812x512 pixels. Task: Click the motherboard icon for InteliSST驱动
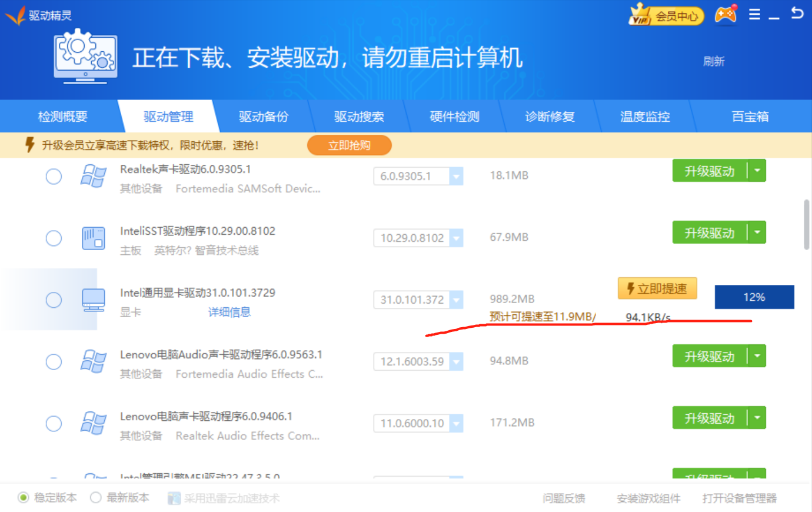click(x=93, y=238)
